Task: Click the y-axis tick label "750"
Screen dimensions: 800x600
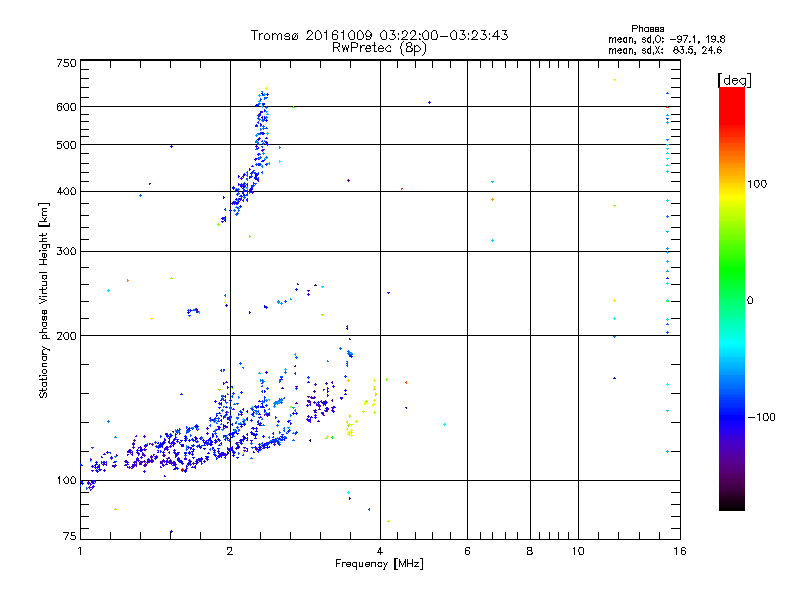Action: (66, 64)
